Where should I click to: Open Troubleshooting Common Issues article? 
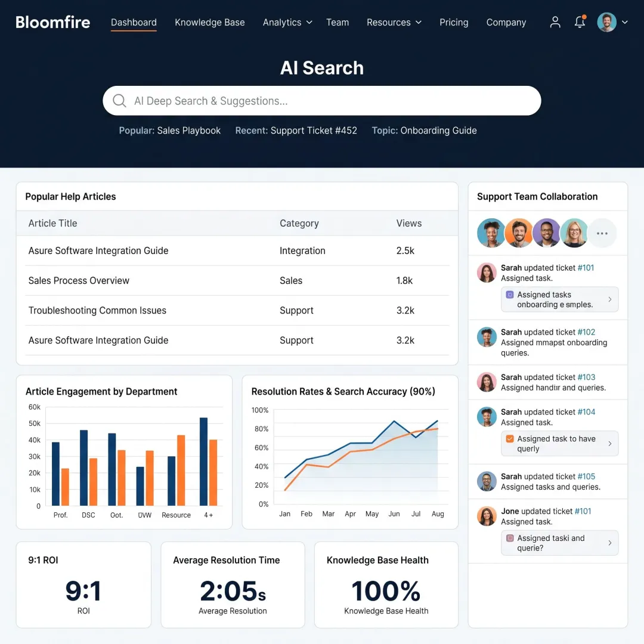[x=97, y=311]
